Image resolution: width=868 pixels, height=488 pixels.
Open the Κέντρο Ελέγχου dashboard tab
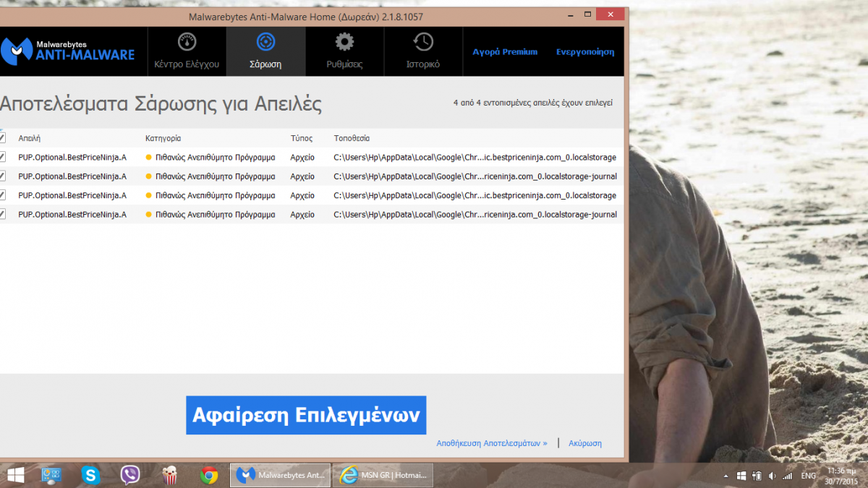[x=187, y=51]
